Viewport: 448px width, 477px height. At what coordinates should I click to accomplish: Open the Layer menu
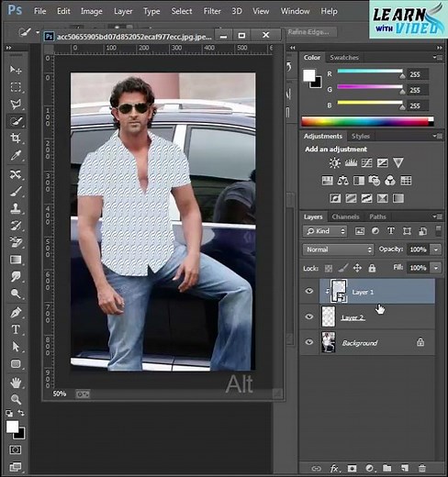[x=123, y=11]
